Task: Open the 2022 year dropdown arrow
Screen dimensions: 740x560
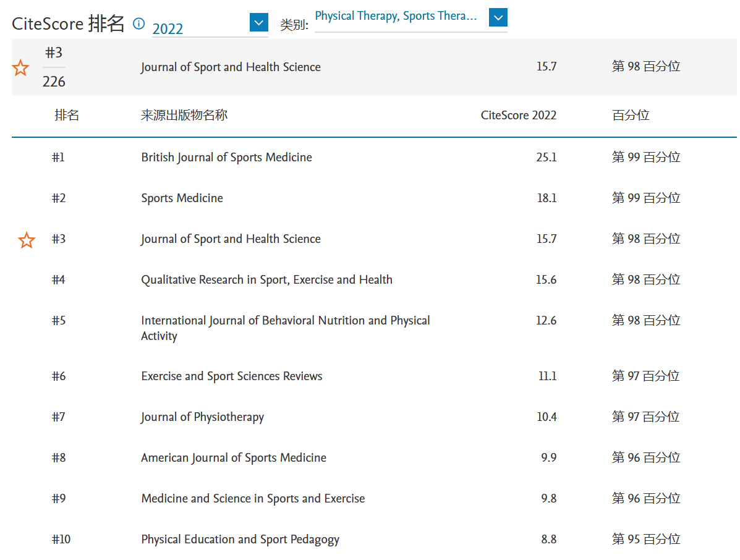Action: pyautogui.click(x=259, y=23)
